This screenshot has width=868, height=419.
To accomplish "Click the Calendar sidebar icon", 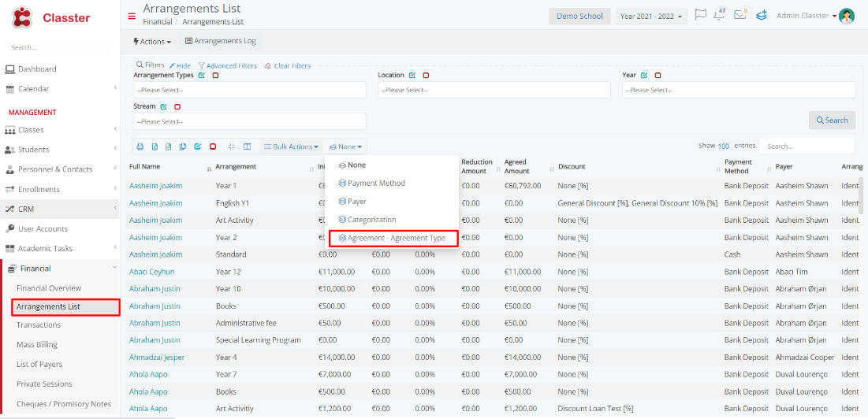I will (10, 89).
